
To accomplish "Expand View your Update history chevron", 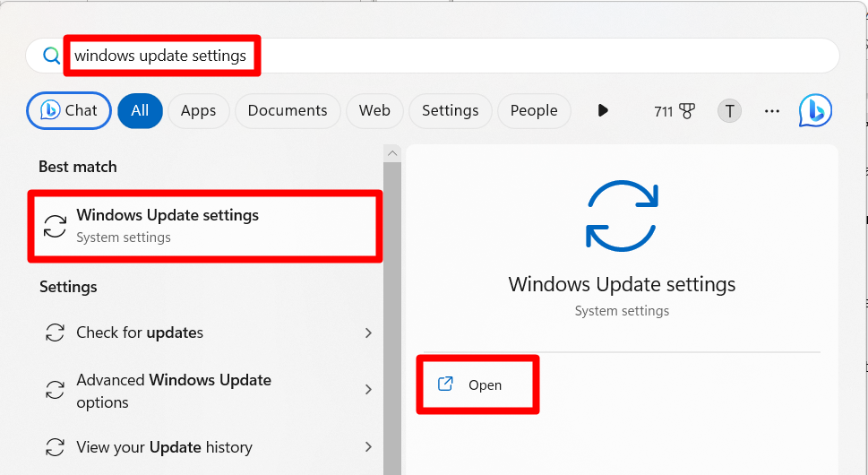I will click(x=368, y=446).
